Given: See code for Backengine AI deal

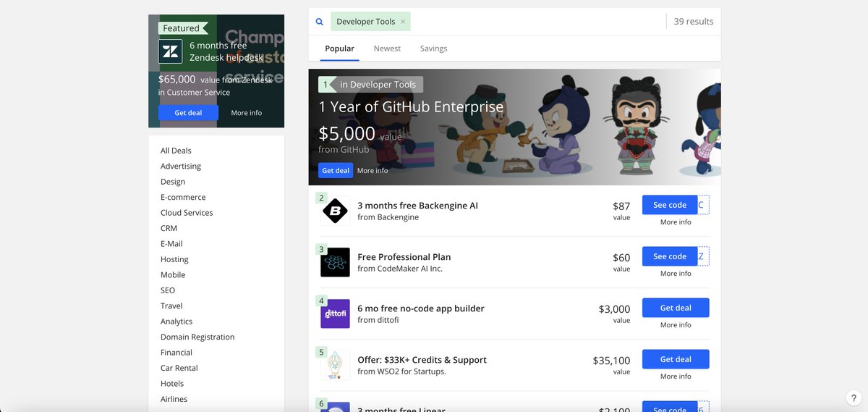Looking at the screenshot, I should 670,205.
